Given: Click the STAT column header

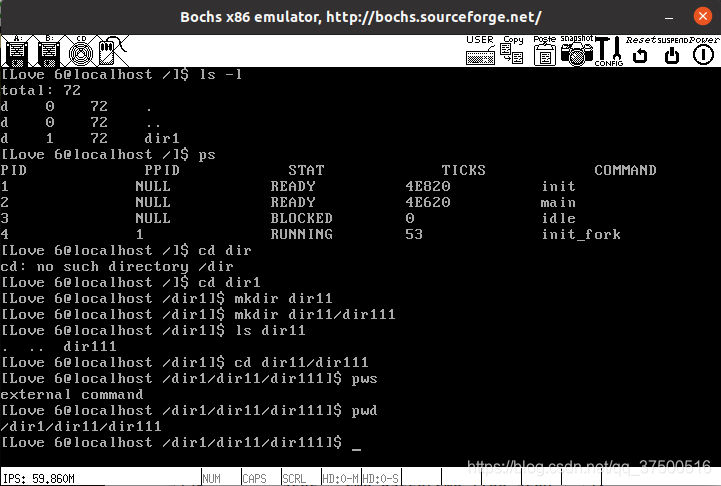Looking at the screenshot, I should point(306,171).
